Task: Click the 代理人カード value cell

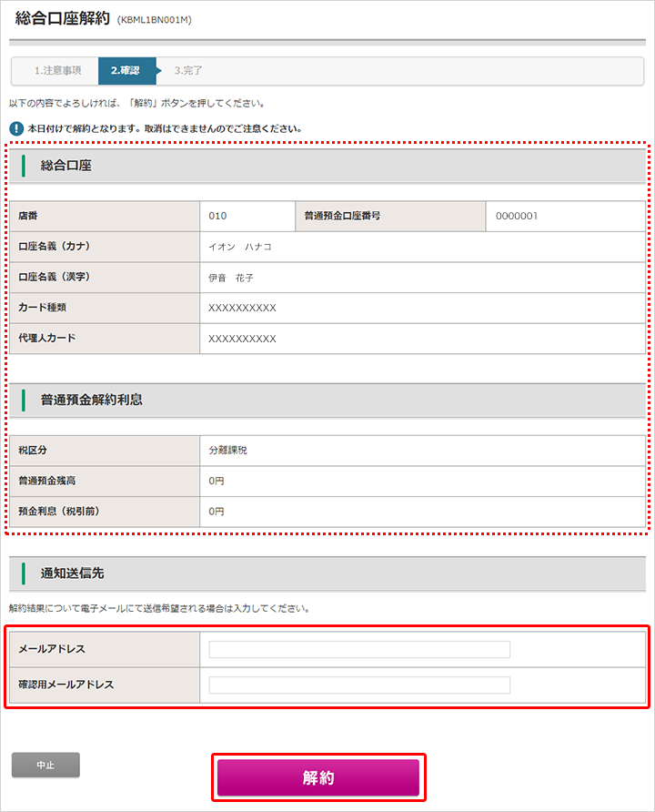Action: (422, 339)
